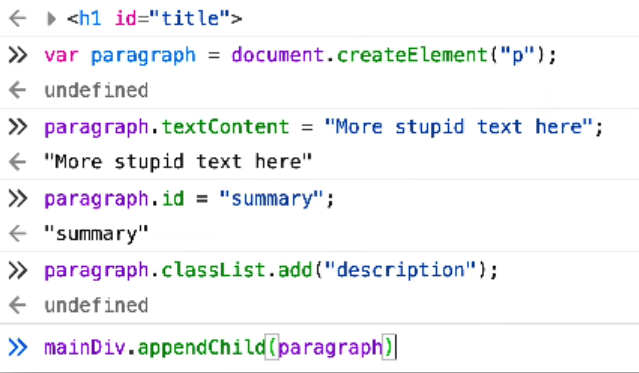Click the return arrow beside the last undefined
Screen dimensions: 639x373
(x=18, y=306)
